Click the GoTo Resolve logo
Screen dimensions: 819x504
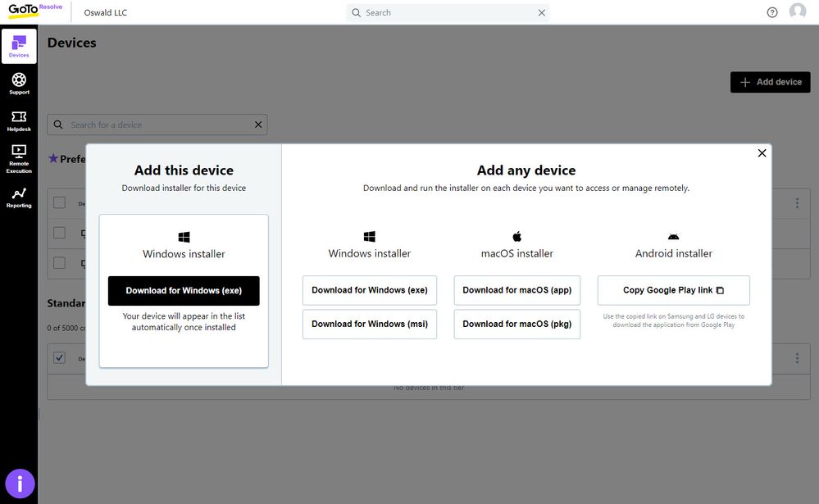35,11
